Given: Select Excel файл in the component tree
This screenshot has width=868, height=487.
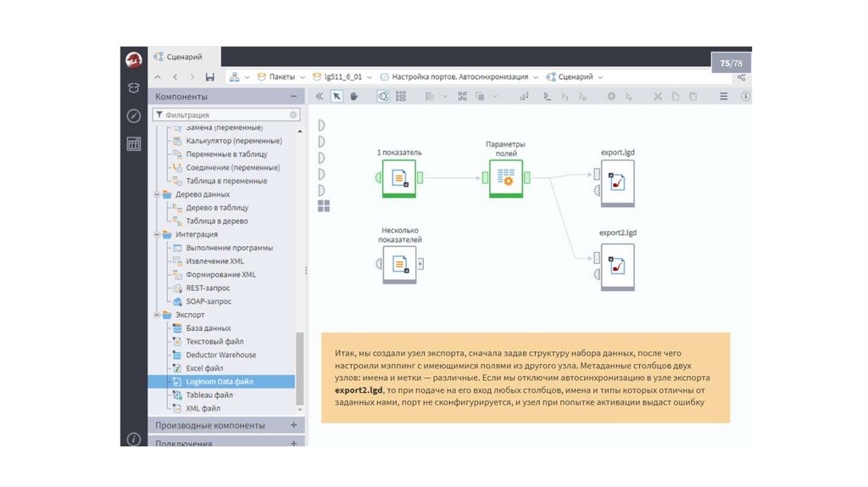Looking at the screenshot, I should (204, 368).
